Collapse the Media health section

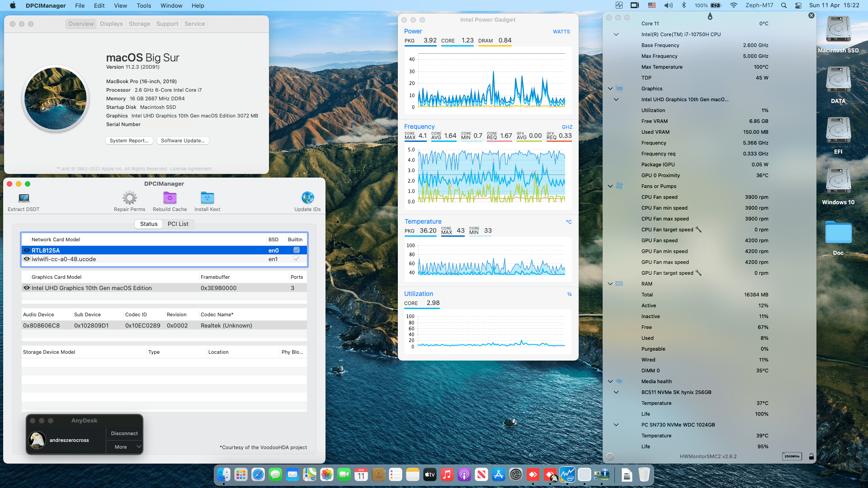(610, 381)
